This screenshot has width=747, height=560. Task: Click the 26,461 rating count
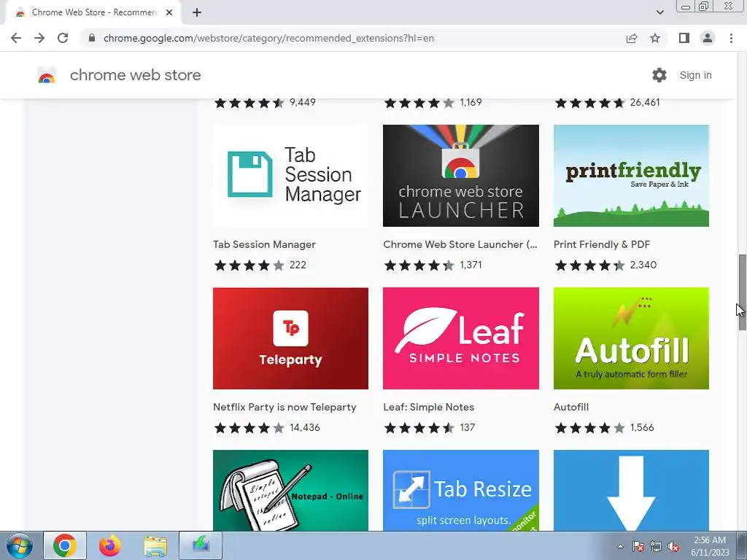coord(645,102)
